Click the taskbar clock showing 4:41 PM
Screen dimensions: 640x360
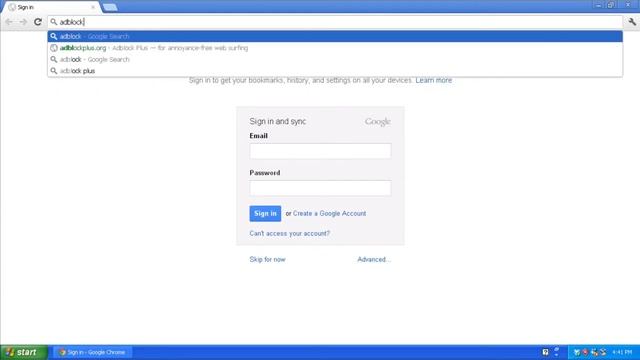coord(622,352)
